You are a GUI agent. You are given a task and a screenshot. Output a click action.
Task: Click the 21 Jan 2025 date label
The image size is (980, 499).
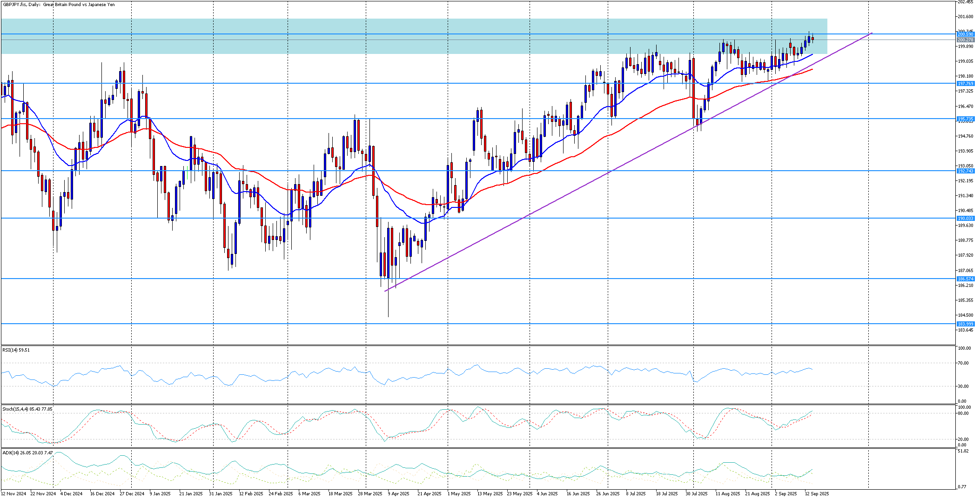tap(191, 494)
